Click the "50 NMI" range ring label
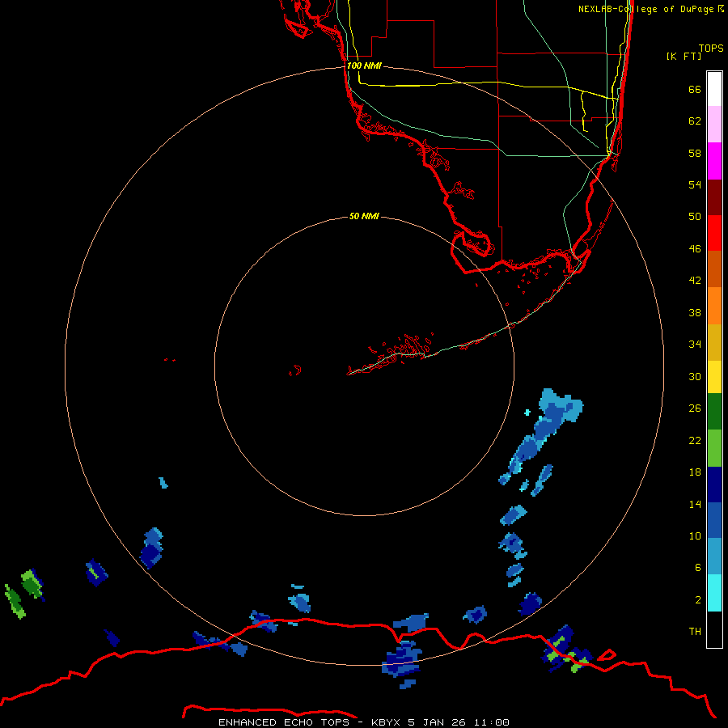Viewport: 728px width, 728px height. [x=364, y=216]
